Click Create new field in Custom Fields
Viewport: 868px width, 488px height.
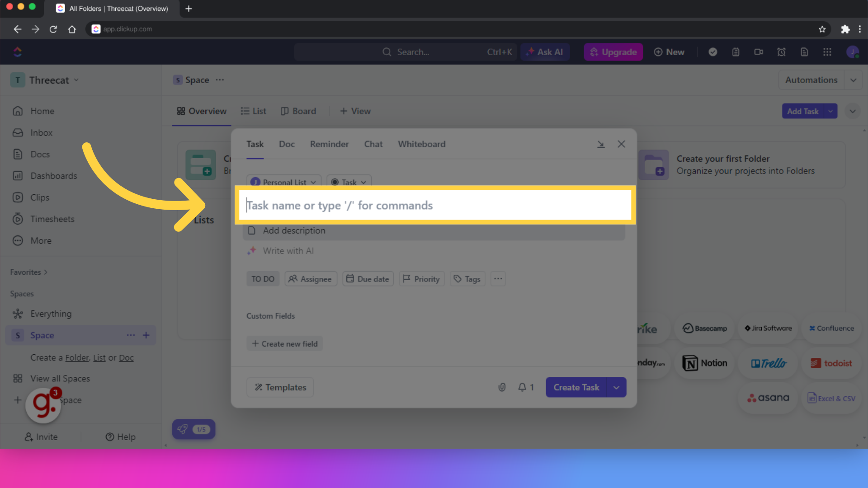tap(284, 343)
